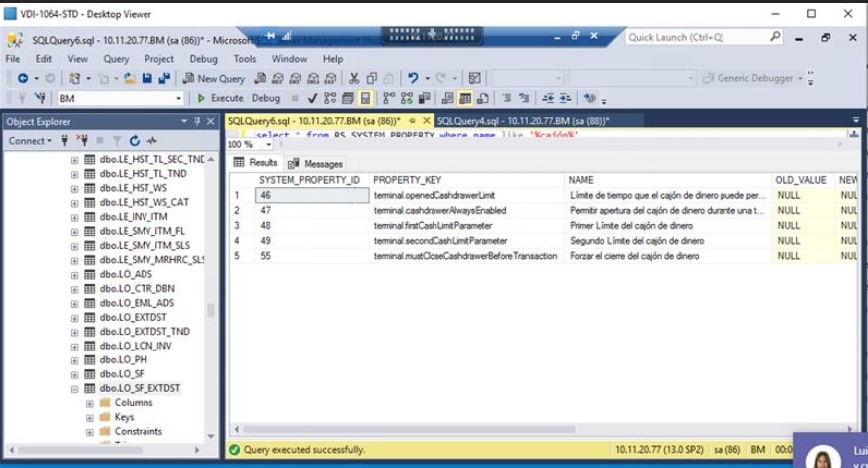This screenshot has width=868, height=468.
Task: Open a DMX Query icon
Action: [x=296, y=78]
